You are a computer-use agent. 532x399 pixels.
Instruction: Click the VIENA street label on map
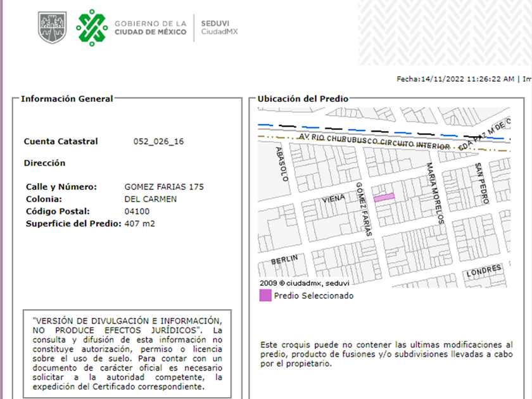pos(333,198)
